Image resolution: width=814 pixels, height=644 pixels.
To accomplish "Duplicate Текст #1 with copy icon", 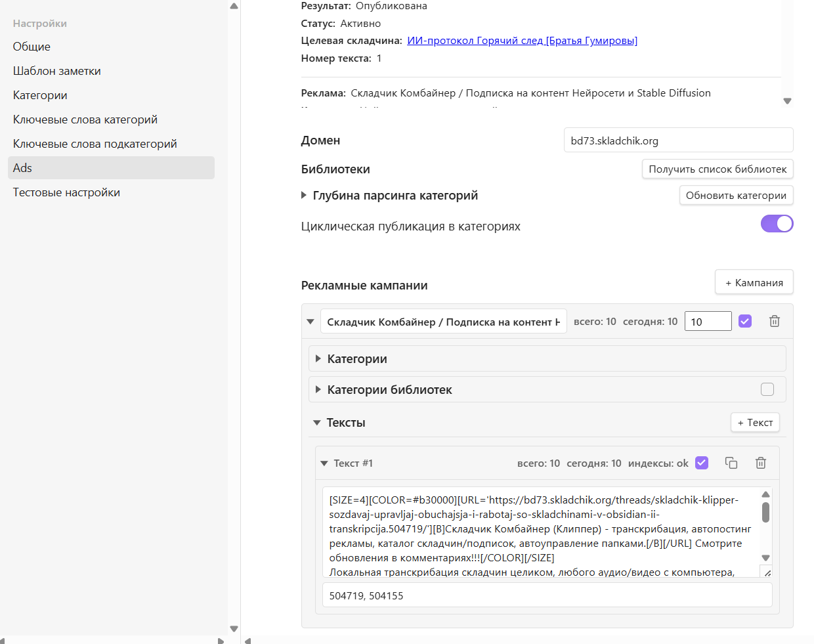I will tap(731, 463).
